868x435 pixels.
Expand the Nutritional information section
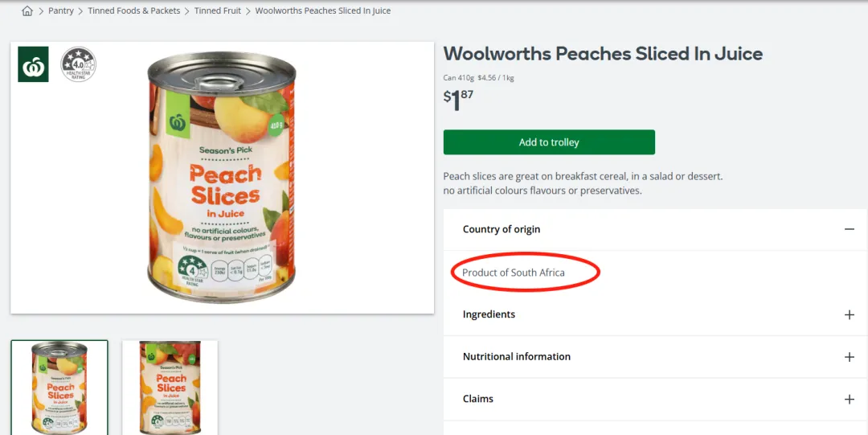[516, 357]
